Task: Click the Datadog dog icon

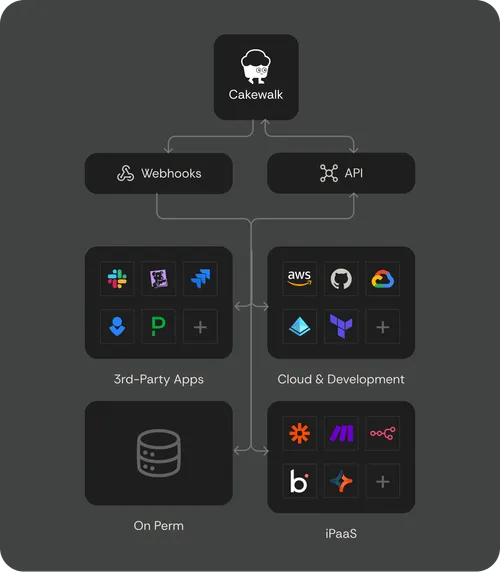Action: click(159, 279)
